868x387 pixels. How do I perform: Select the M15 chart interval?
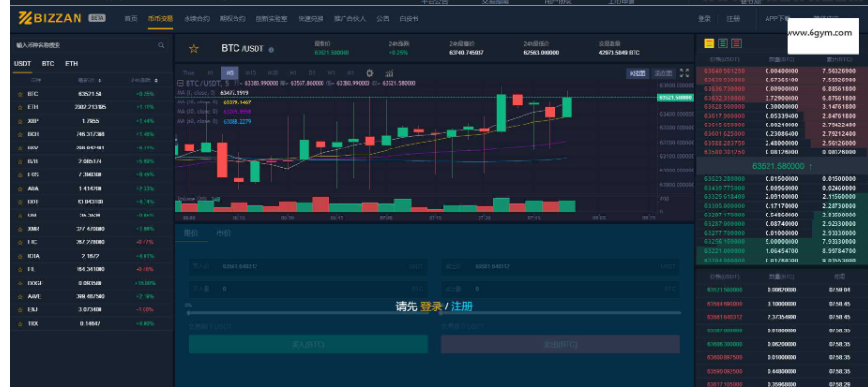250,73
